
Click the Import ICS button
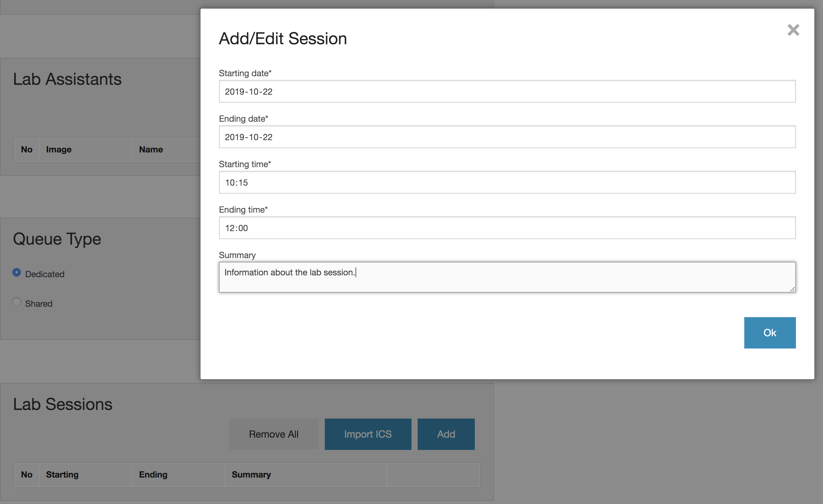click(x=368, y=434)
